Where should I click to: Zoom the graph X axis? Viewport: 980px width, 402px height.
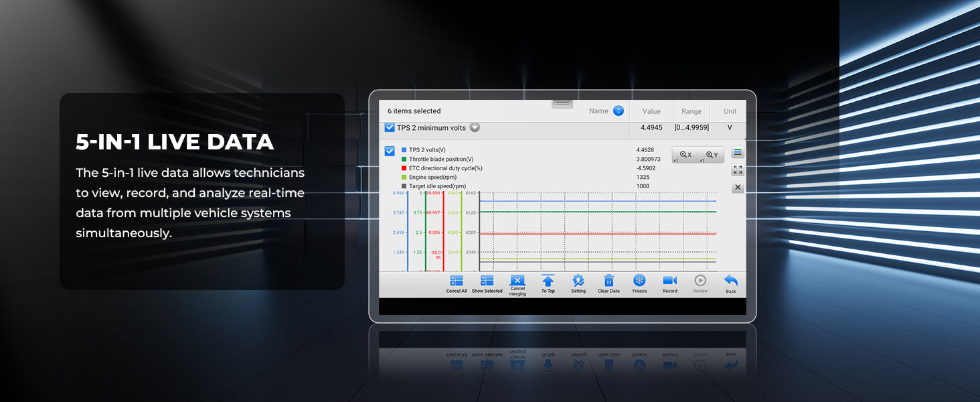tap(685, 155)
